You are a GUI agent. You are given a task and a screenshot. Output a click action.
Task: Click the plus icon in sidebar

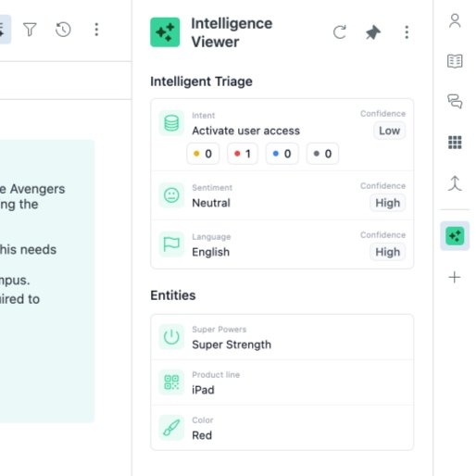point(455,277)
